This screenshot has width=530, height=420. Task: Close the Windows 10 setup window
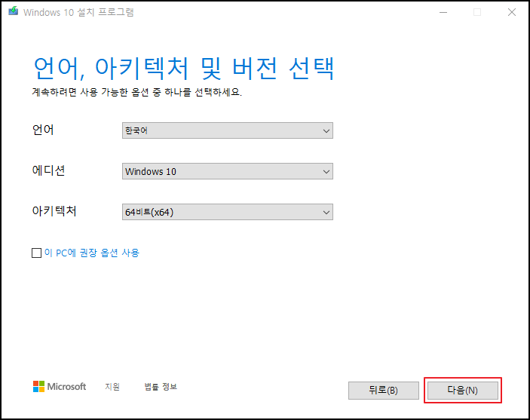point(511,12)
